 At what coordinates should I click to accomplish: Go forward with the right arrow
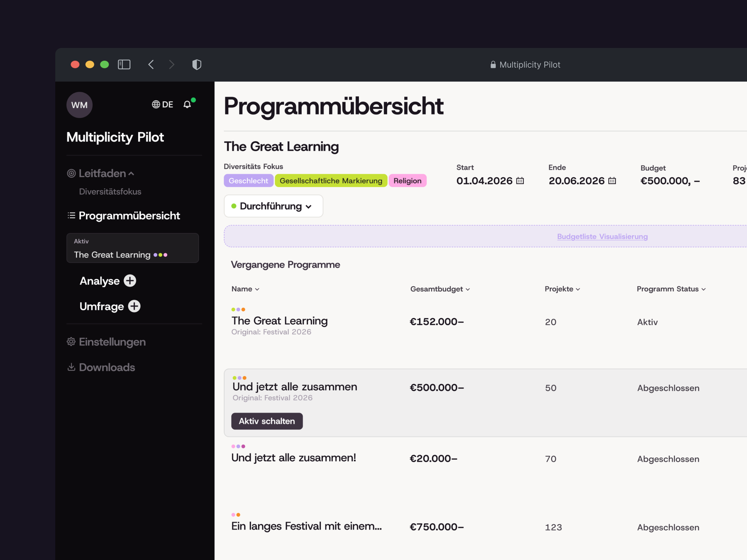point(172,64)
